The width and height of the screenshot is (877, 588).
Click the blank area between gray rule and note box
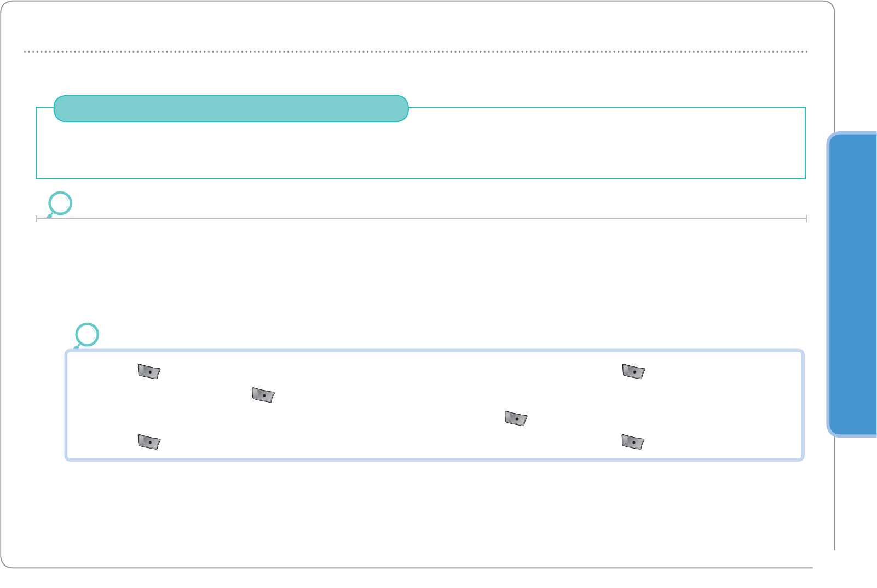click(420, 273)
